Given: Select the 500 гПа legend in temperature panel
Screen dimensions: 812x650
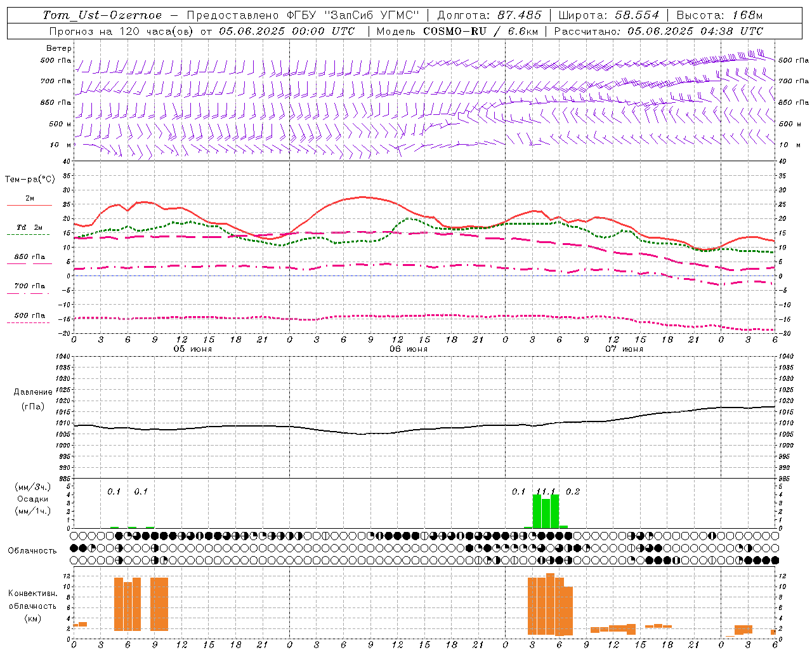Looking at the screenshot, I should [x=30, y=315].
